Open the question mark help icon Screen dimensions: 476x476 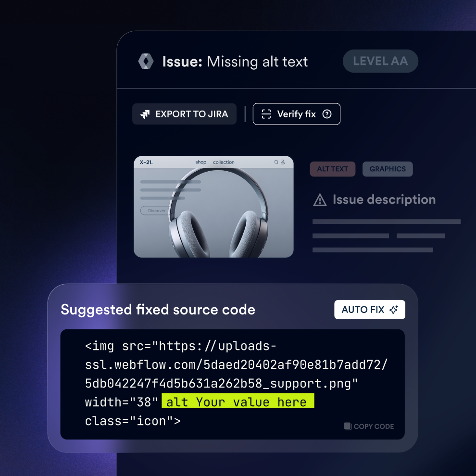pyautogui.click(x=327, y=114)
